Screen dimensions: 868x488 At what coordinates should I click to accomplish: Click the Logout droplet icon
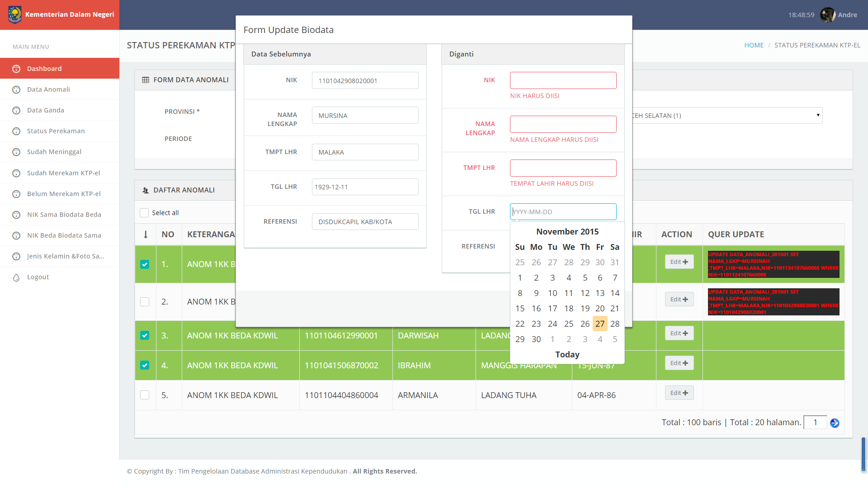[16, 277]
